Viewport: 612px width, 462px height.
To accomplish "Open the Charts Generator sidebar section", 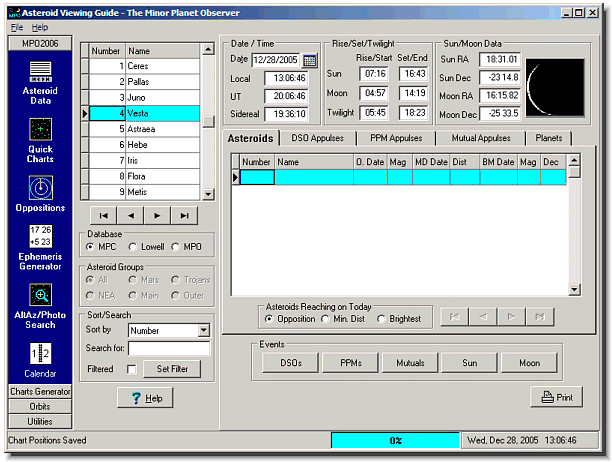I will (40, 391).
